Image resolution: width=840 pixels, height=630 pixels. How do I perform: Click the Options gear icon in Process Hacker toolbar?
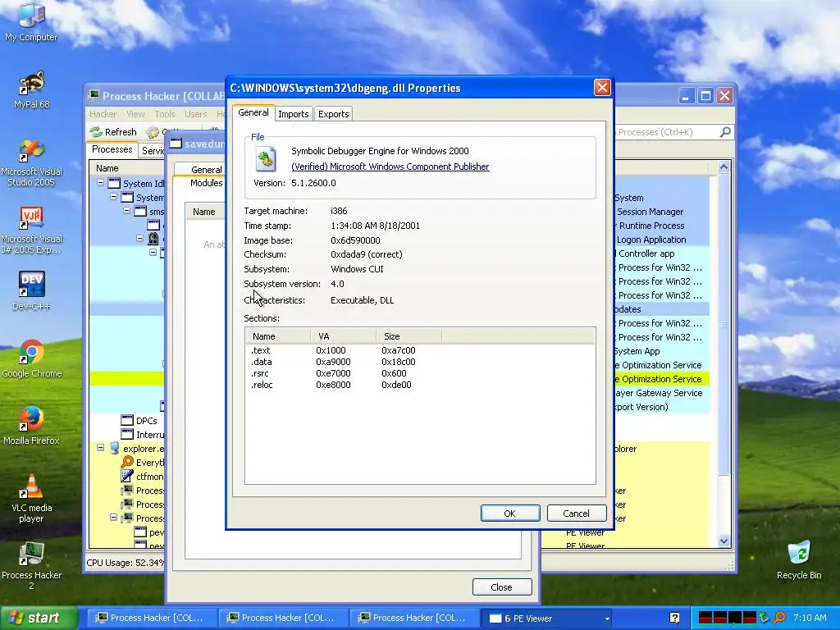[x=153, y=132]
